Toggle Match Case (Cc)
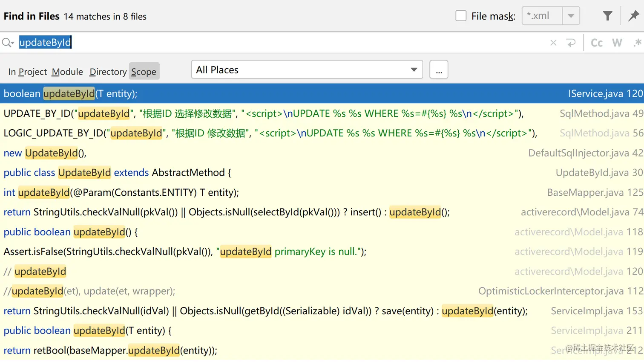 [597, 43]
